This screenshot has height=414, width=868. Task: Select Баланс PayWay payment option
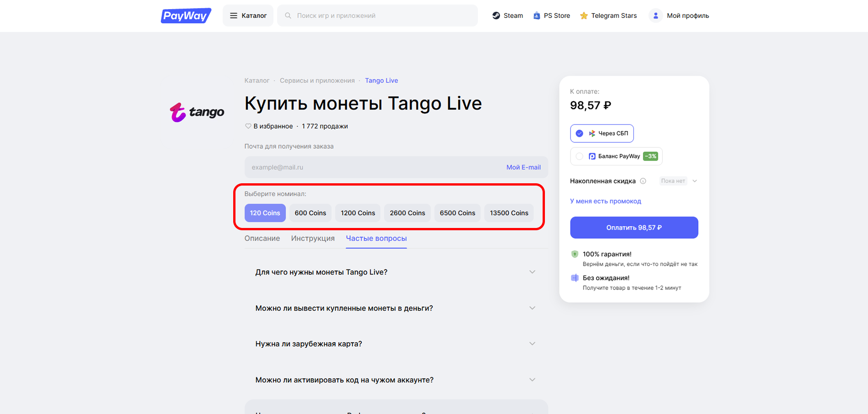[x=616, y=156]
